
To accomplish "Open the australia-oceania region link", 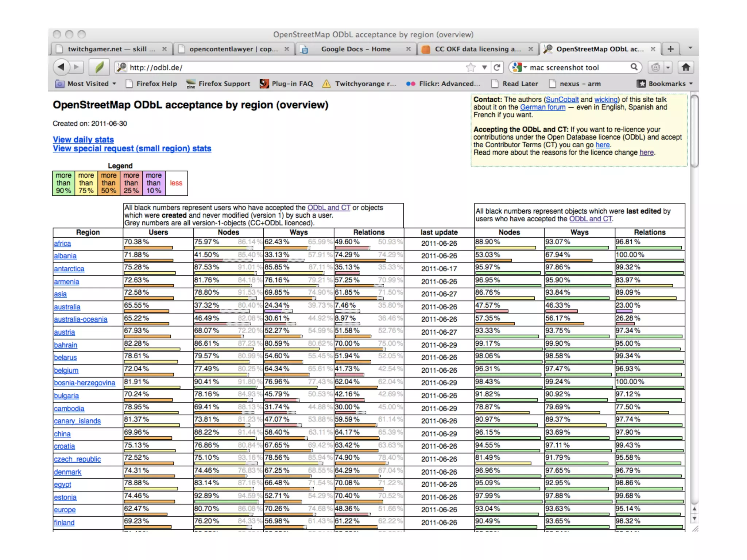I will tap(81, 319).
